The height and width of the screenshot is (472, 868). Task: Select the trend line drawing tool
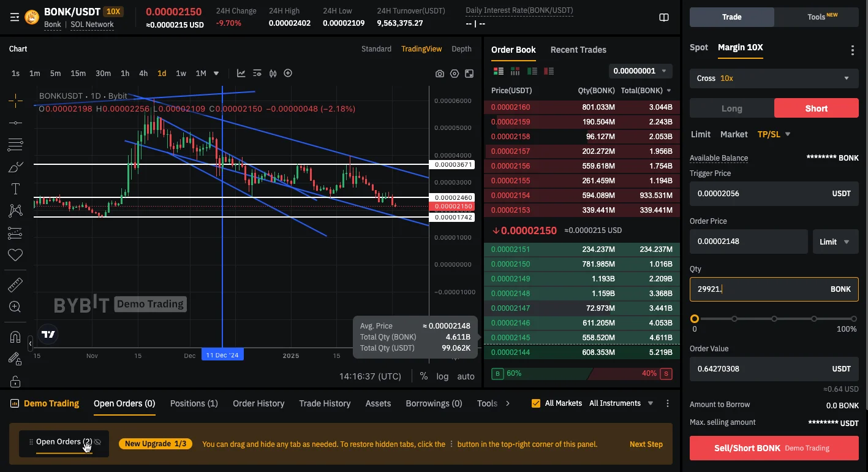pos(15,123)
